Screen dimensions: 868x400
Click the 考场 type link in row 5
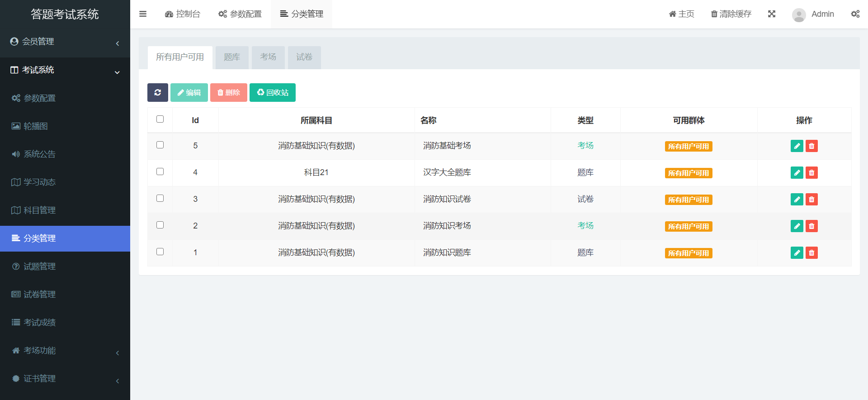click(x=585, y=146)
